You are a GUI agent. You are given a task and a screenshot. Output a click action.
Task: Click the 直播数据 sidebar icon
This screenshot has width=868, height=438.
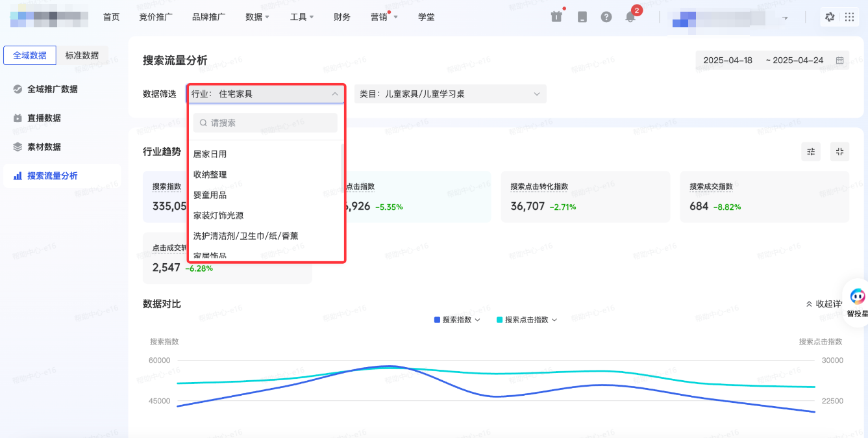pos(18,118)
